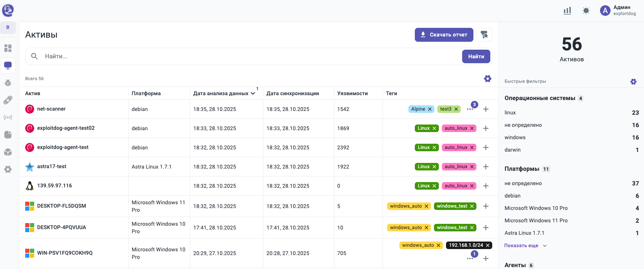Open table column settings gear icon
This screenshot has height=269, width=644.
point(488,79)
